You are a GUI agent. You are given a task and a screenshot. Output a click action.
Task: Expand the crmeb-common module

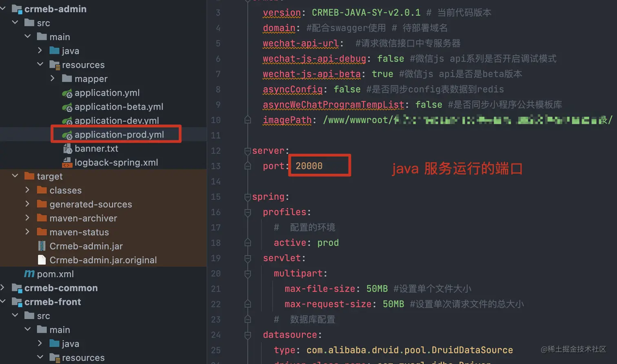(x=3, y=287)
